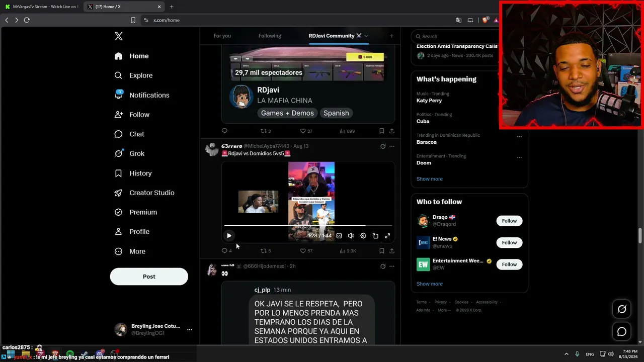Repost the RDJavi stream post

click(265, 131)
